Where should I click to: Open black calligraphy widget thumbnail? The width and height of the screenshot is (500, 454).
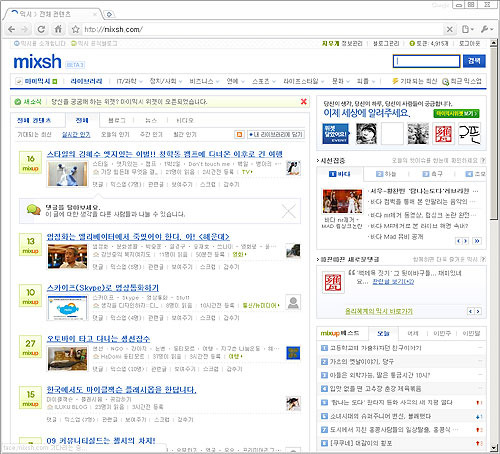(x=470, y=134)
